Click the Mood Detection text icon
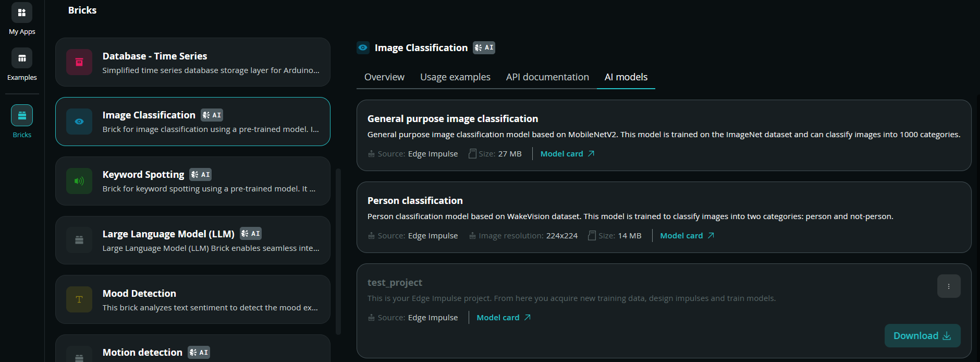Image resolution: width=980 pixels, height=362 pixels. tap(79, 299)
